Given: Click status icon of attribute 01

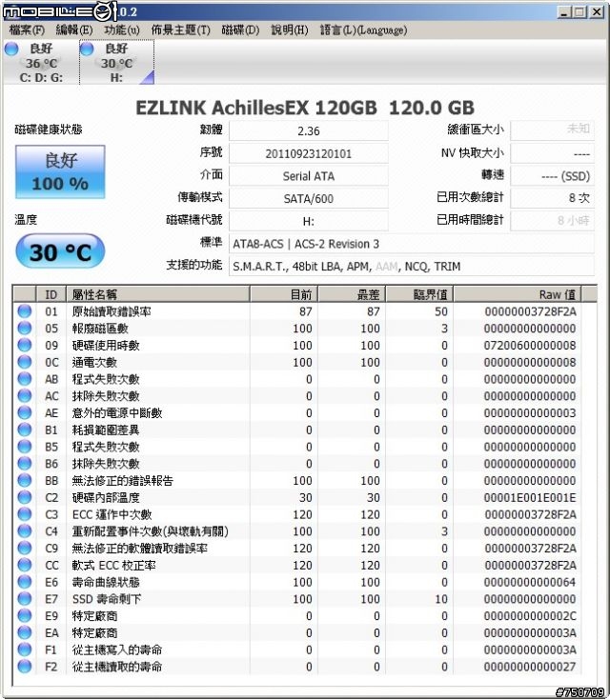Looking at the screenshot, I should pos(25,311).
